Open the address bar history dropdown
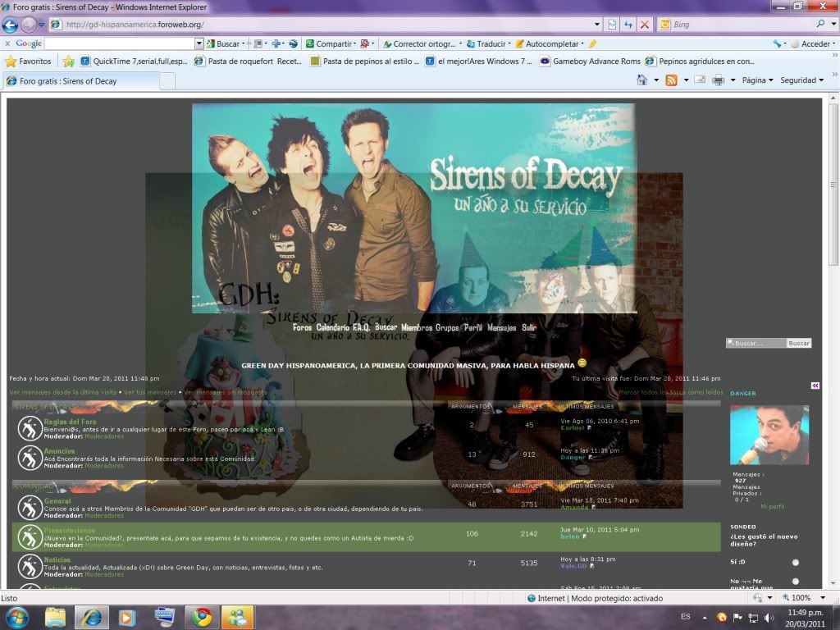Image resolution: width=840 pixels, height=630 pixels. (597, 25)
